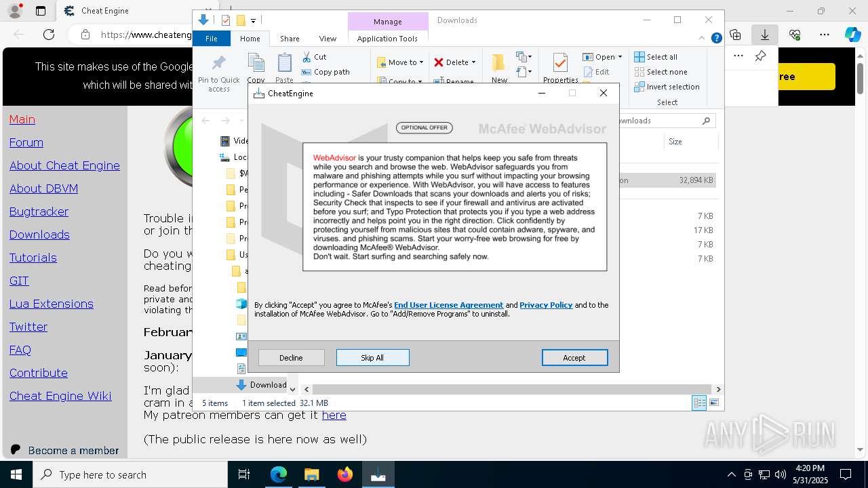Click the taskbar search box
This screenshot has width=868, height=488.
point(130,474)
